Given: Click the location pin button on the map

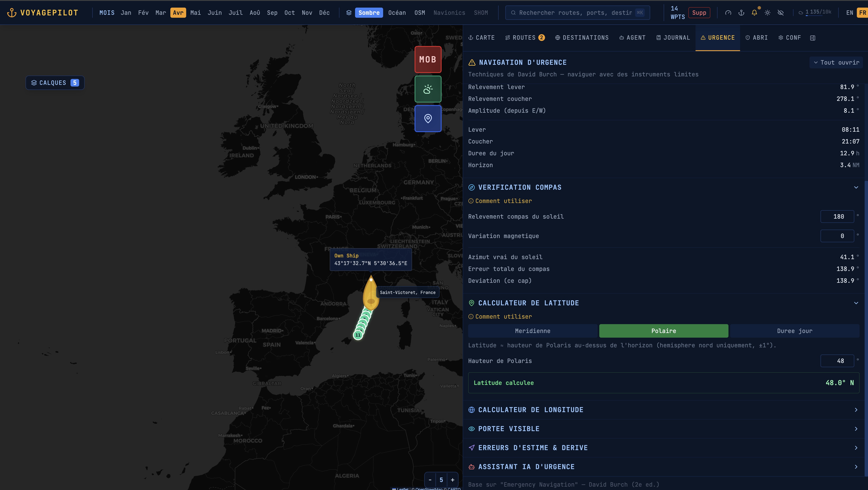Looking at the screenshot, I should pos(428,119).
